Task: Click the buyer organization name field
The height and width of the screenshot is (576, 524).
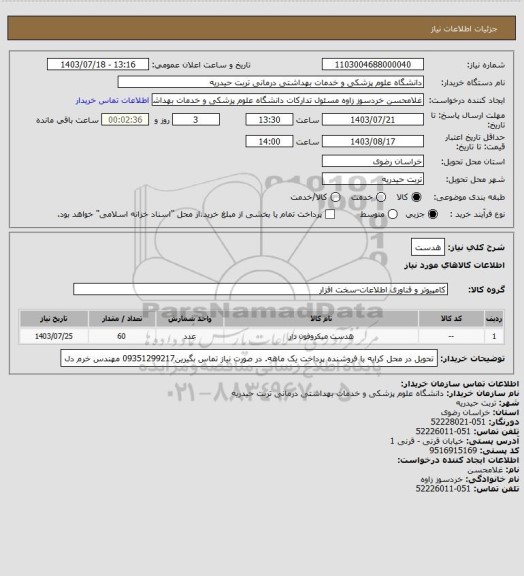Action: tap(270, 82)
